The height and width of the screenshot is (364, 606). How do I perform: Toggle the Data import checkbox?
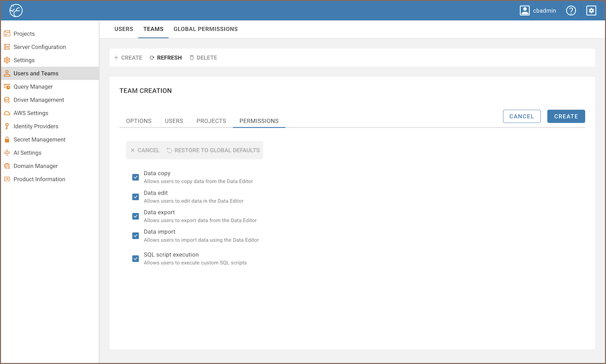coord(135,236)
